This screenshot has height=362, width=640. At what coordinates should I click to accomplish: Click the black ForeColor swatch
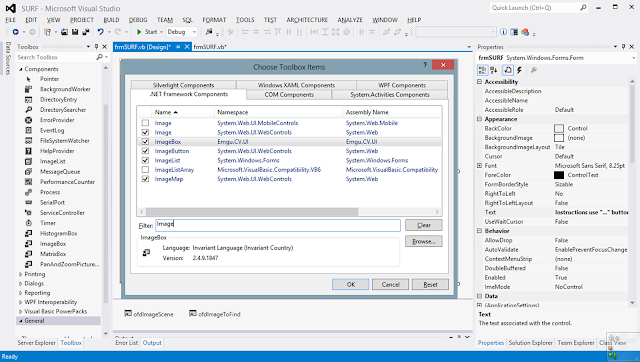click(559, 175)
